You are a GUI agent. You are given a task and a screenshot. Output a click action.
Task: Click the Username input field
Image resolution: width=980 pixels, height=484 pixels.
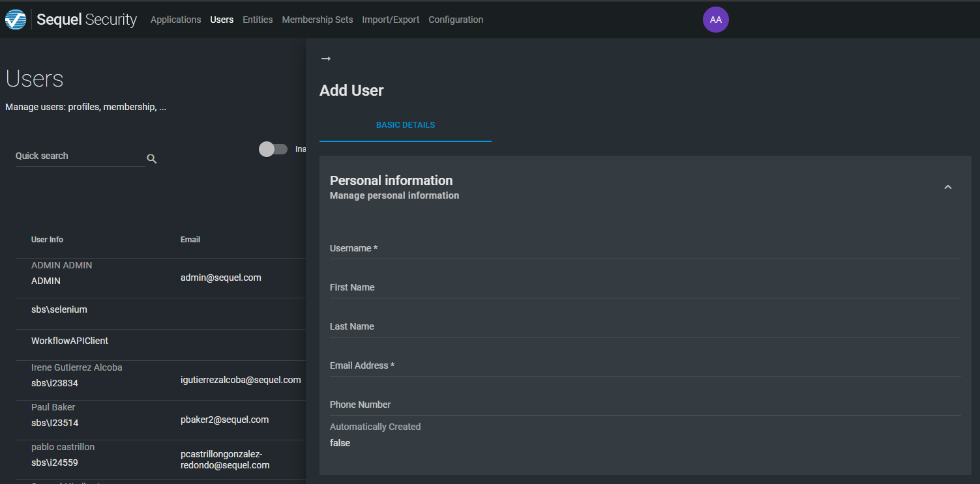[x=646, y=248]
